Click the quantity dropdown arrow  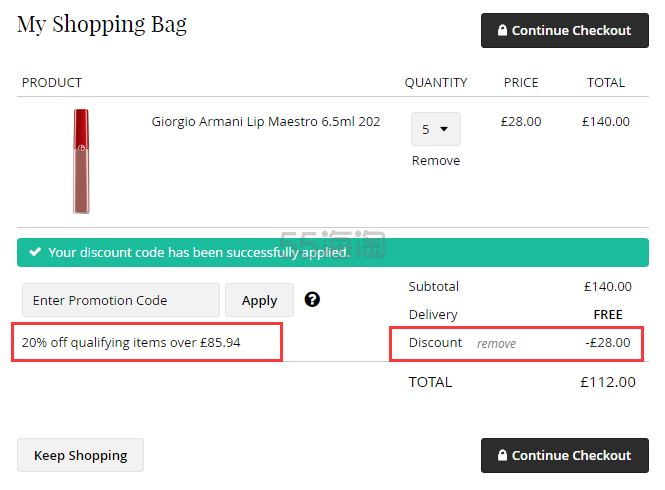444,129
